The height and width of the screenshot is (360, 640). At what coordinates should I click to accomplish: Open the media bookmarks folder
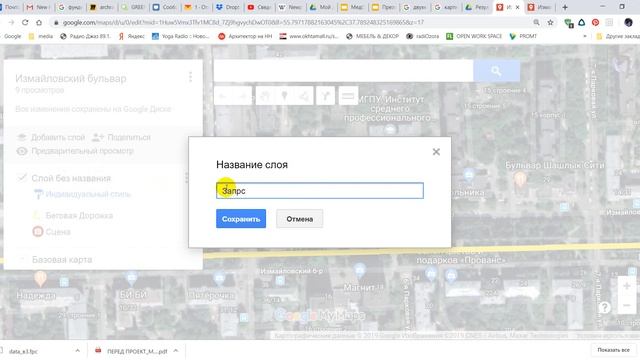[x=41, y=36]
